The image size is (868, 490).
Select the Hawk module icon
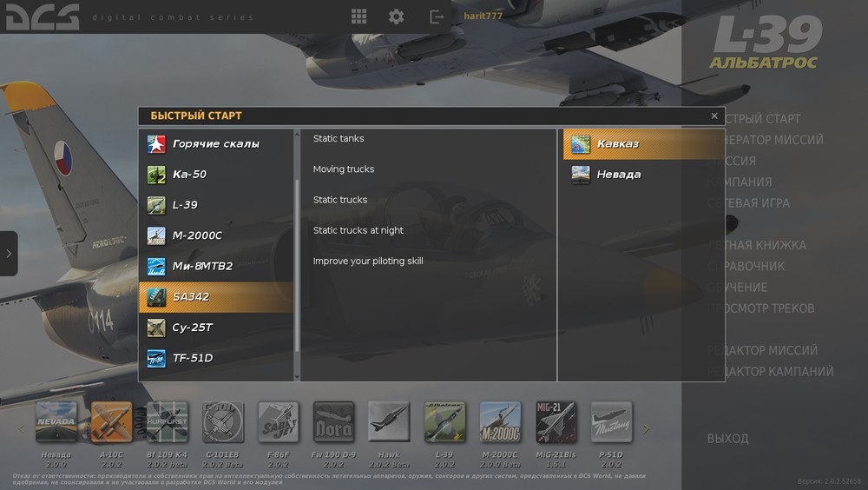[x=389, y=422]
